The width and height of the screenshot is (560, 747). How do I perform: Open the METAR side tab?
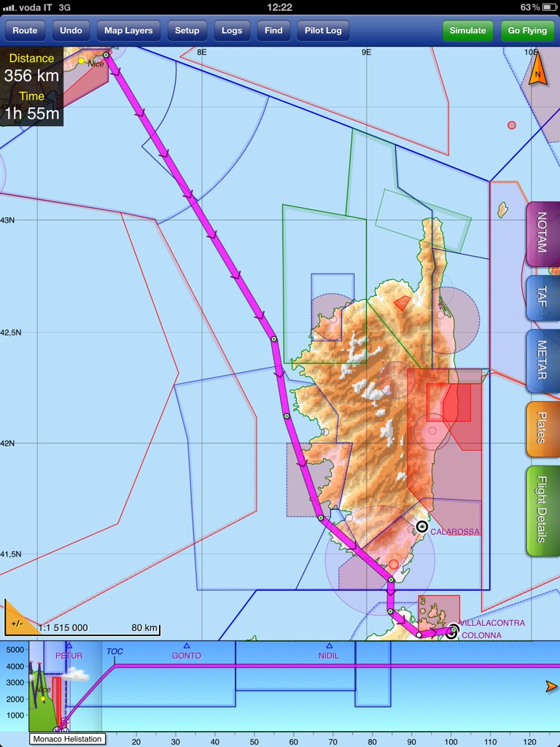[x=542, y=360]
